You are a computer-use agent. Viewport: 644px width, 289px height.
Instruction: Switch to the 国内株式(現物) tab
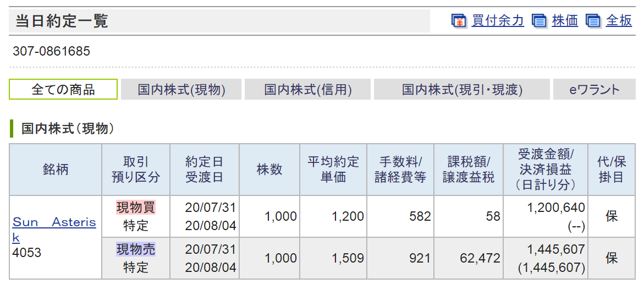click(x=181, y=89)
